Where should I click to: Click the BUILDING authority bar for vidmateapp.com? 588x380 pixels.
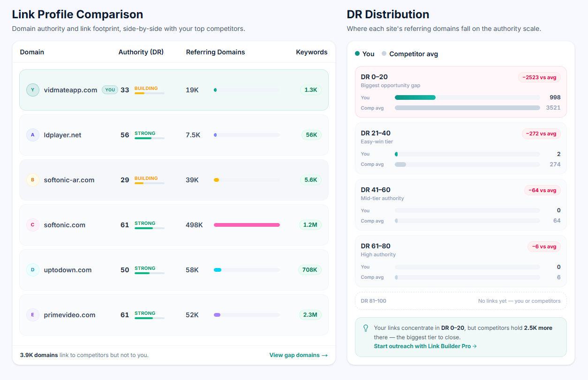coord(149,93)
